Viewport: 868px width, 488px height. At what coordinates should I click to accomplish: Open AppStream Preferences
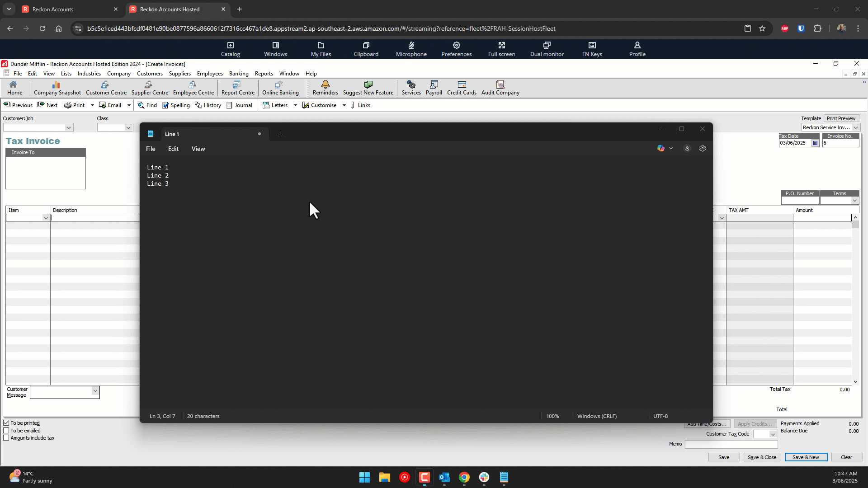(456, 49)
